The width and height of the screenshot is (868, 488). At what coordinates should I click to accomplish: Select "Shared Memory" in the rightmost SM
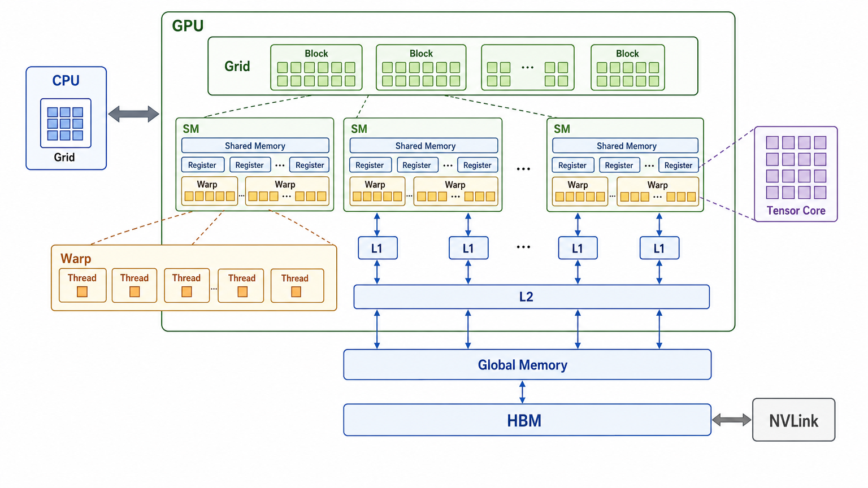pyautogui.click(x=626, y=146)
